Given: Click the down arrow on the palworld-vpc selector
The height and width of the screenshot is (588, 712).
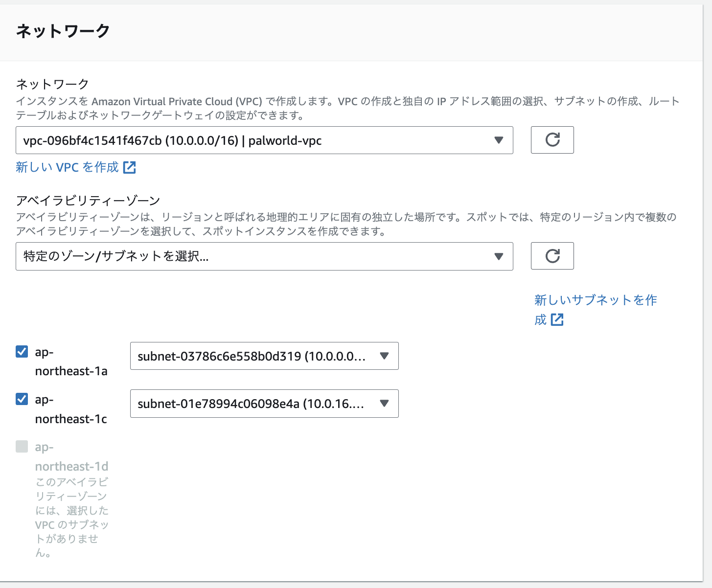Looking at the screenshot, I should pyautogui.click(x=499, y=140).
